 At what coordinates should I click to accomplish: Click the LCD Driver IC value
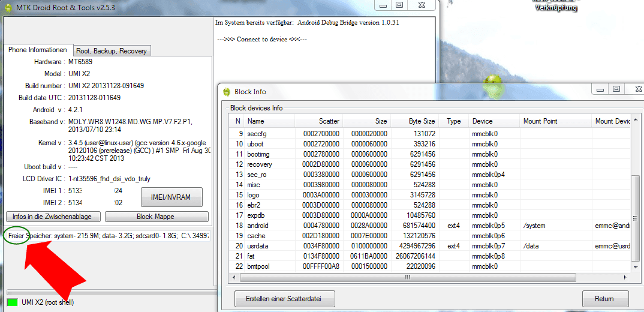109,179
